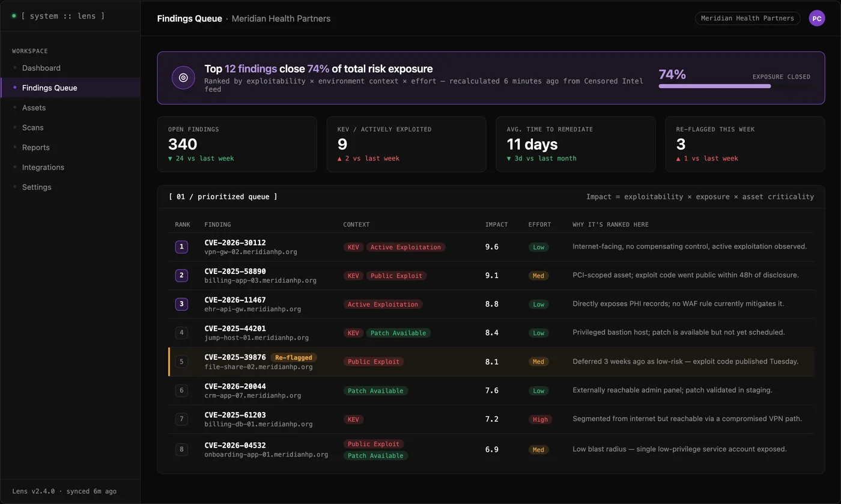
Task: Click the High effort badge for CVE-2025-61203
Action: pos(540,419)
